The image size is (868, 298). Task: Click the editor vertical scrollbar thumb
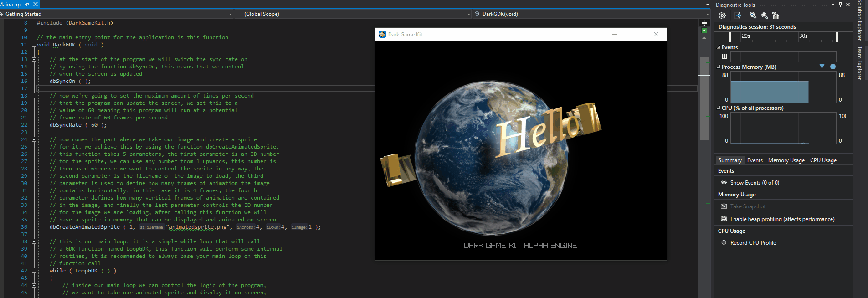(704, 98)
